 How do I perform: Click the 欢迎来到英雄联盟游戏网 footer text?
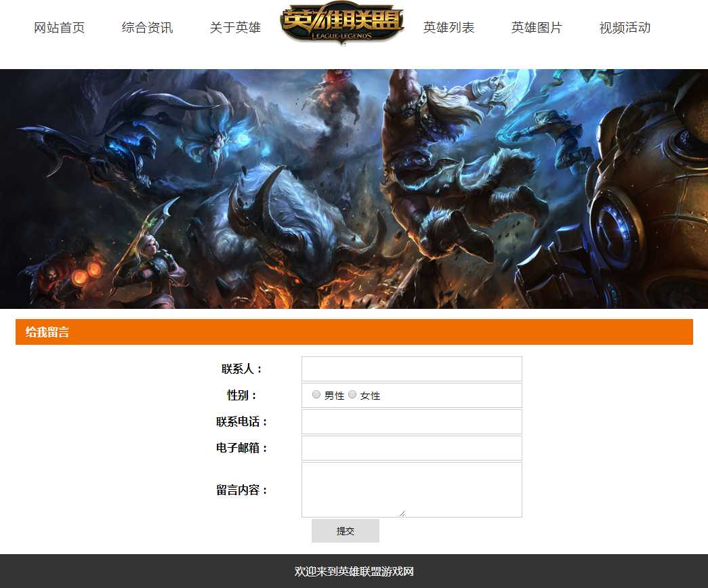pyautogui.click(x=354, y=571)
